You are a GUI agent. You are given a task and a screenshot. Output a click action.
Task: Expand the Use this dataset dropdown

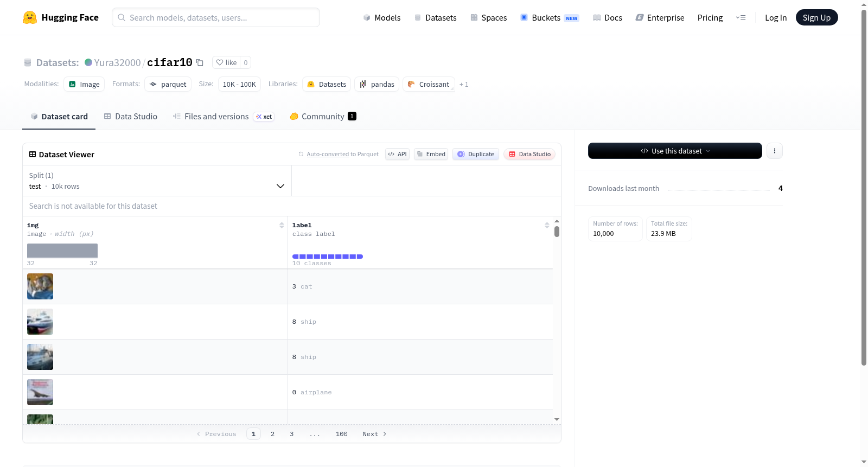[x=675, y=151]
